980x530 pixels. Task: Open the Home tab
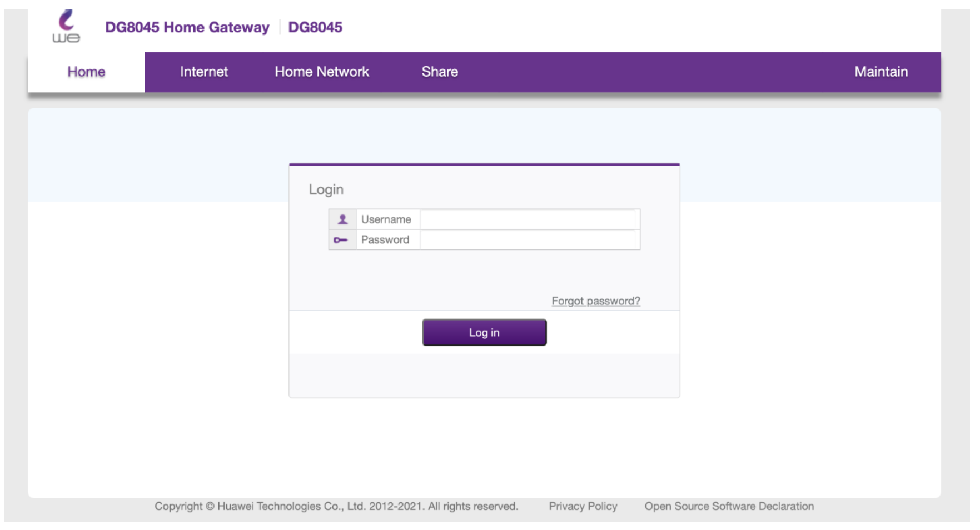[x=86, y=72]
